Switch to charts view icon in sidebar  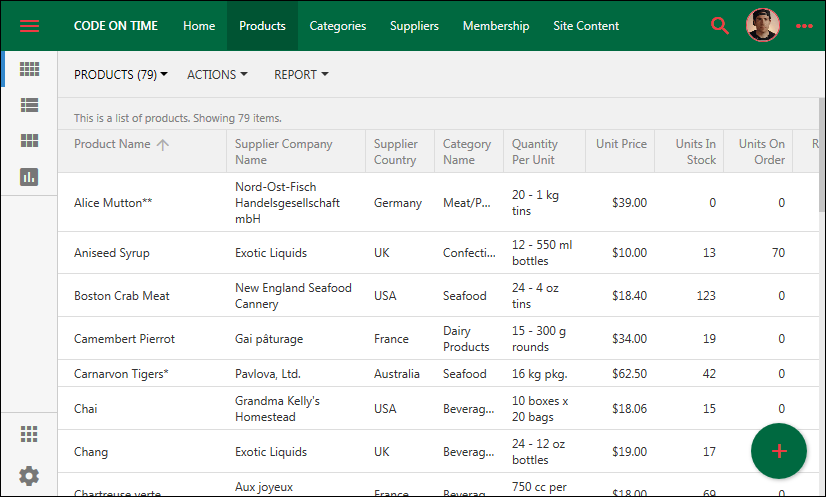pos(30,177)
